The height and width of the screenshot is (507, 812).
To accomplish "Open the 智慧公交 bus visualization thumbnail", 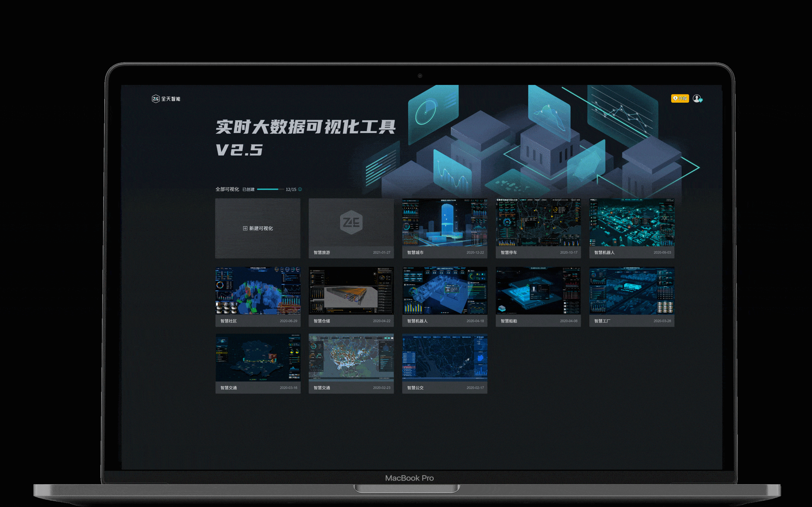I will coord(445,357).
